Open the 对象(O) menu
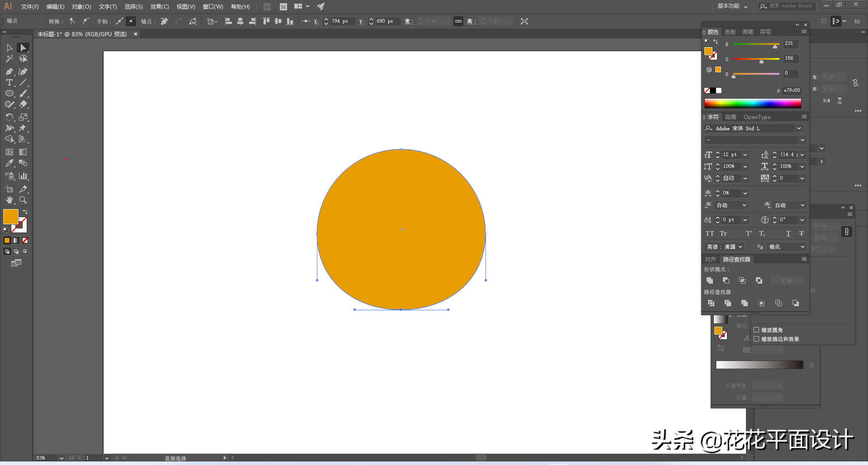The height and width of the screenshot is (465, 868). (x=81, y=7)
